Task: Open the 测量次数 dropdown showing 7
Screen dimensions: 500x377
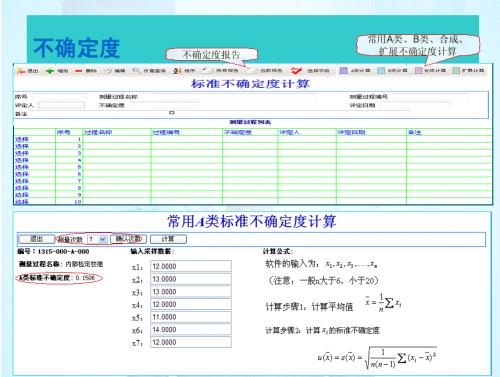Action: click(x=97, y=239)
